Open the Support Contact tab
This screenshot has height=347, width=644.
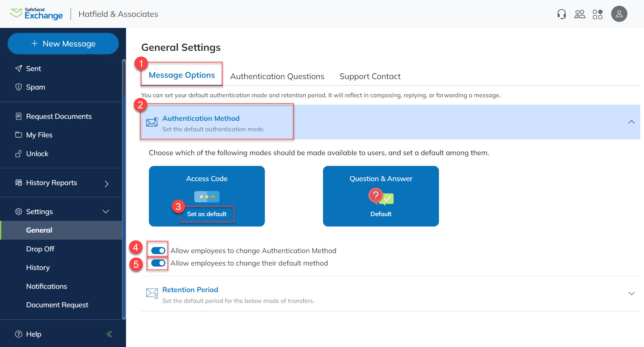click(370, 76)
